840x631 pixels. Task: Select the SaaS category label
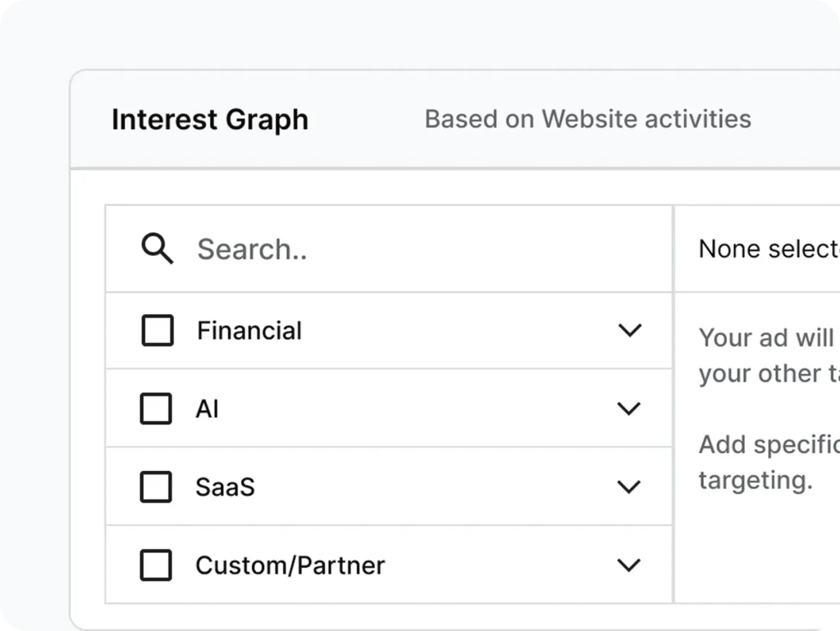(x=225, y=487)
